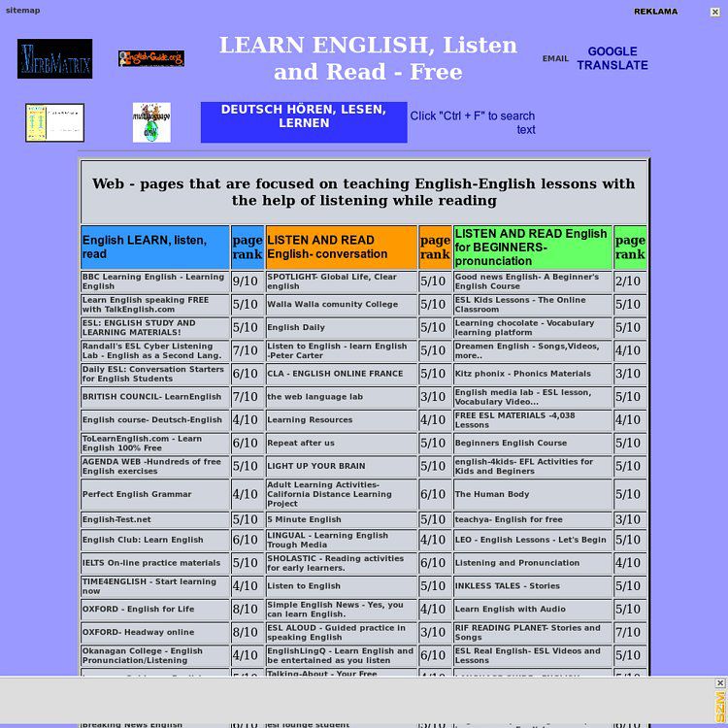Open Good news English- A Beginner's Course
Viewport: 728px width, 728px height.
pyautogui.click(x=527, y=281)
